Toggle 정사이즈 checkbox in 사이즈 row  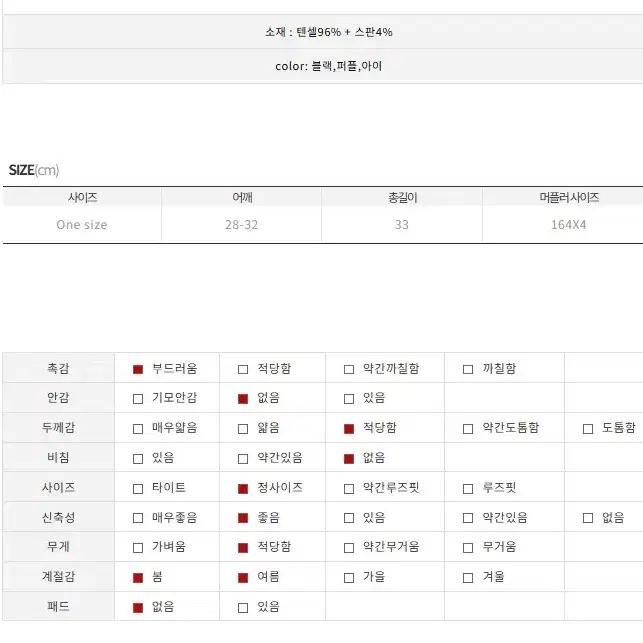pyautogui.click(x=243, y=489)
